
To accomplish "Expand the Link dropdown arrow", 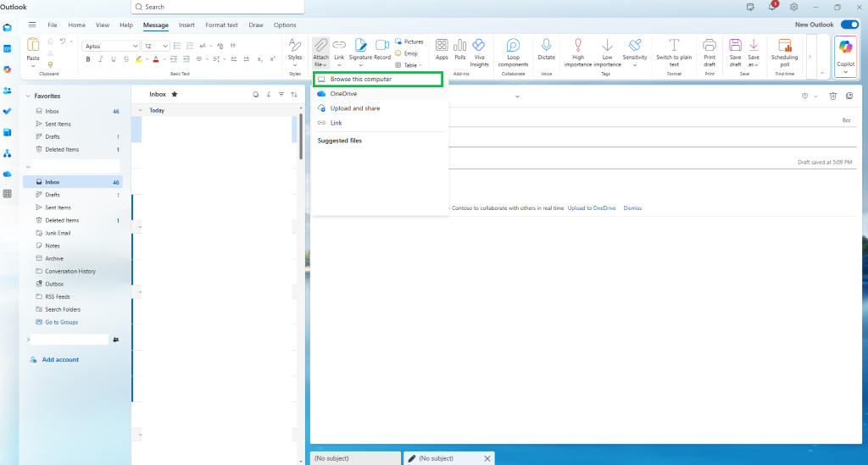I will coord(339,65).
